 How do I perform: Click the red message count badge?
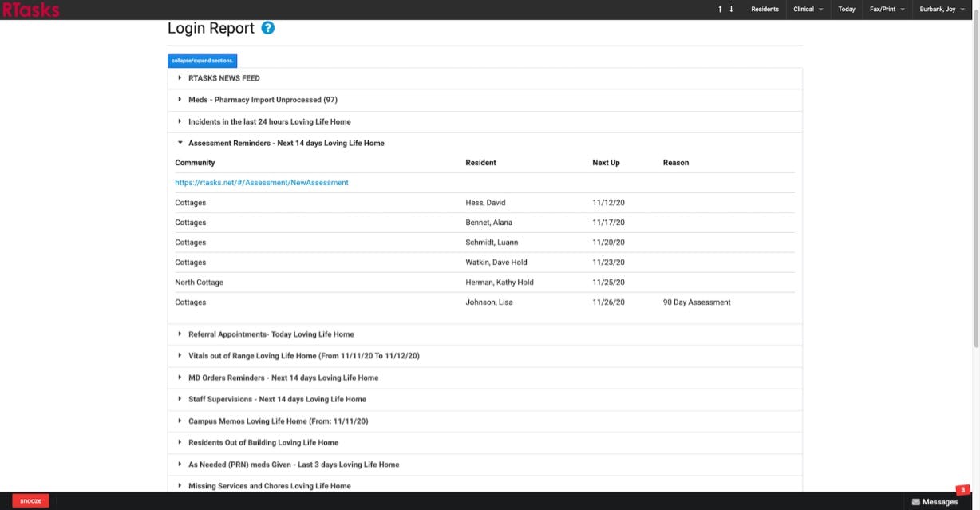click(x=962, y=488)
